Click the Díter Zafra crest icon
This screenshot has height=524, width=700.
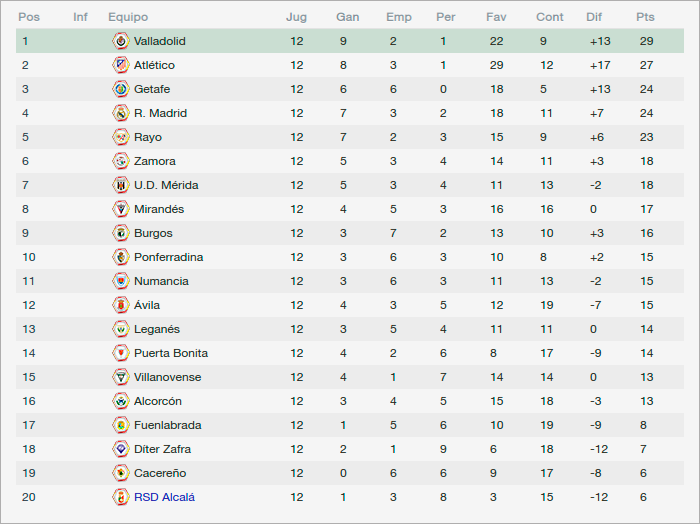[x=121, y=449]
